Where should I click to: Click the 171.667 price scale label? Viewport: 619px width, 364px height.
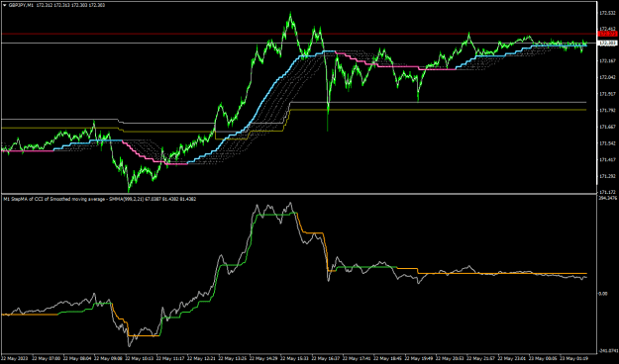pos(607,127)
